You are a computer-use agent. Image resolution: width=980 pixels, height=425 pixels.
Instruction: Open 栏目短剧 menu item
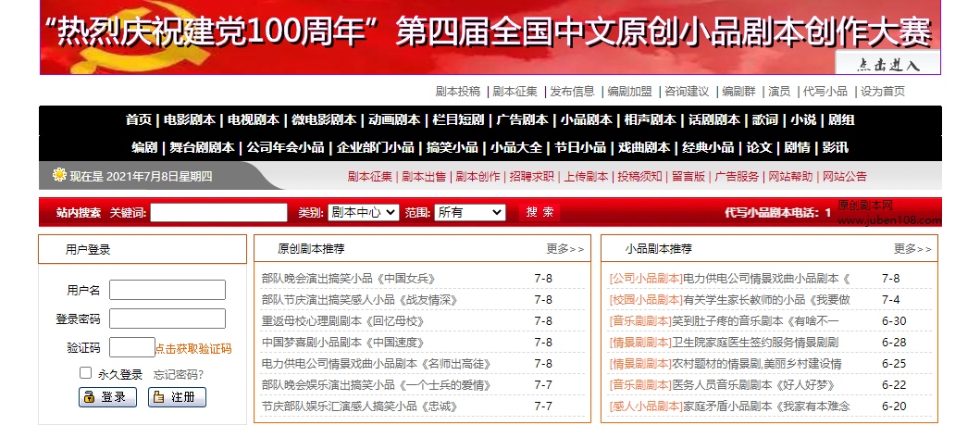click(458, 119)
